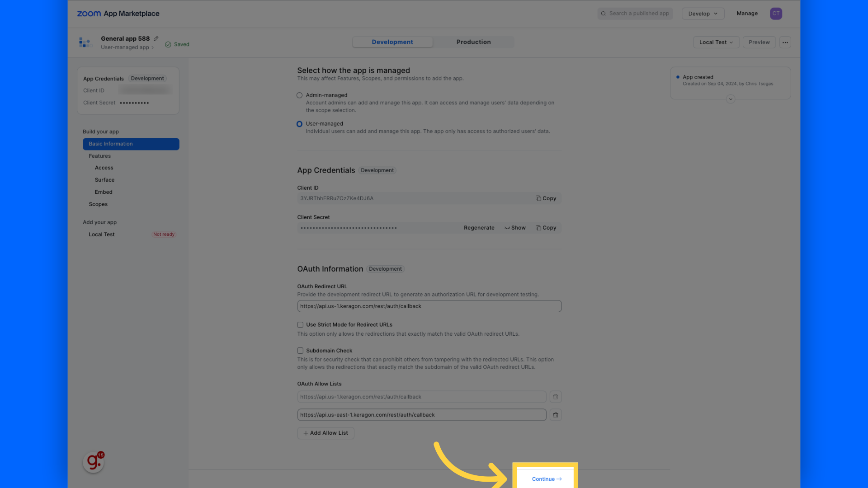
Task: Regenerate the Client Secret
Action: 479,228
